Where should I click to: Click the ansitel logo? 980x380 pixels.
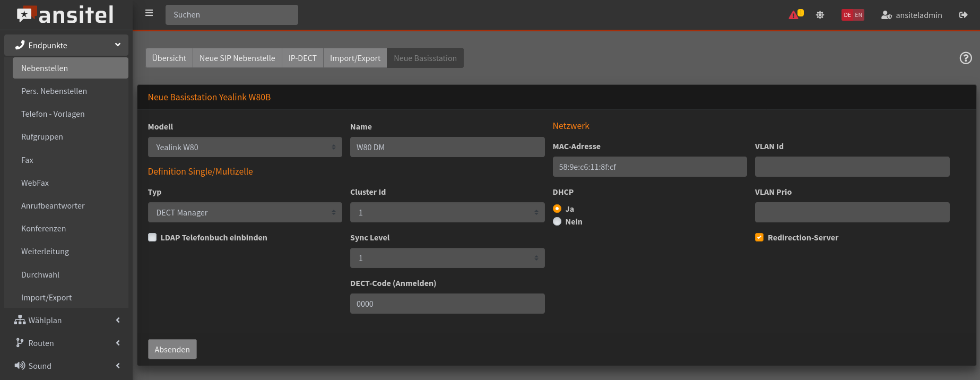point(66,15)
